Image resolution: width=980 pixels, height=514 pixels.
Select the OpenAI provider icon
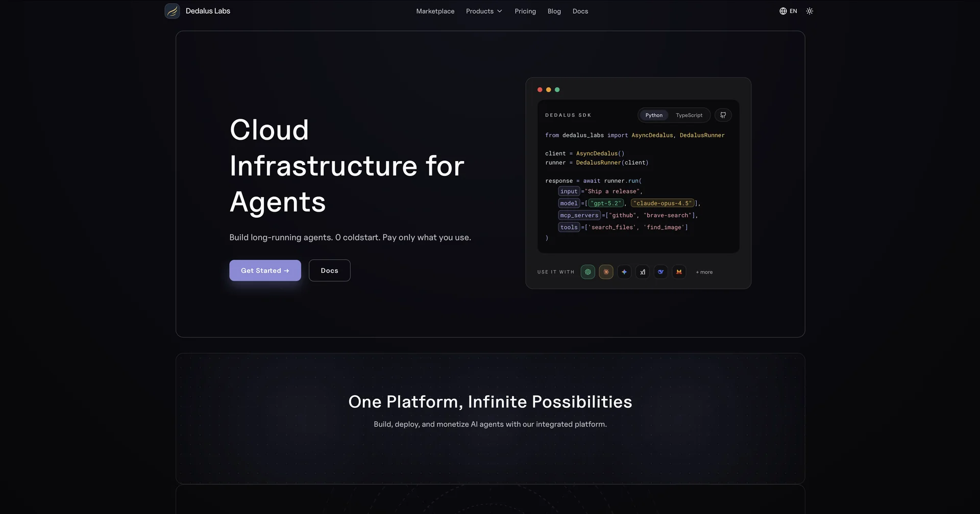pyautogui.click(x=587, y=272)
